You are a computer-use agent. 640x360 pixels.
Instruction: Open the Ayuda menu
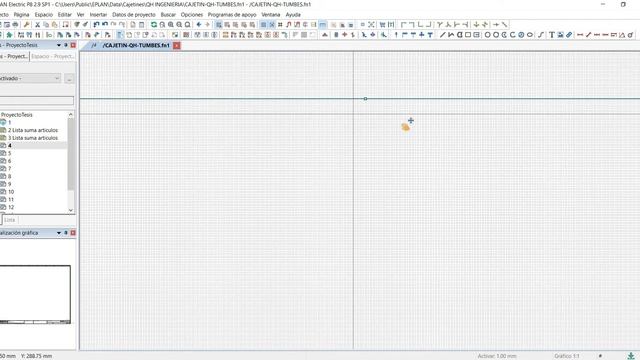coord(293,15)
